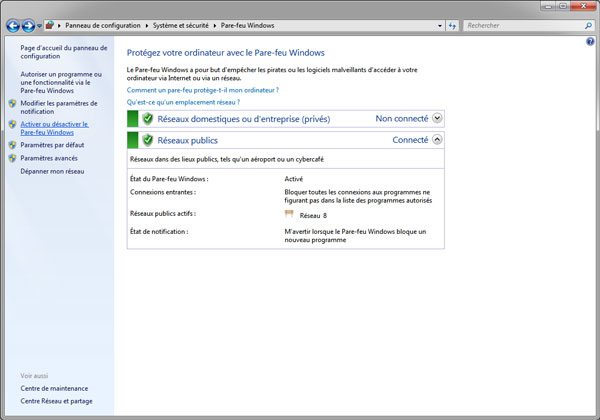Click shield icon beside 'Modifier les paramètres de notification'
The height and width of the screenshot is (420, 600).
click(13, 103)
